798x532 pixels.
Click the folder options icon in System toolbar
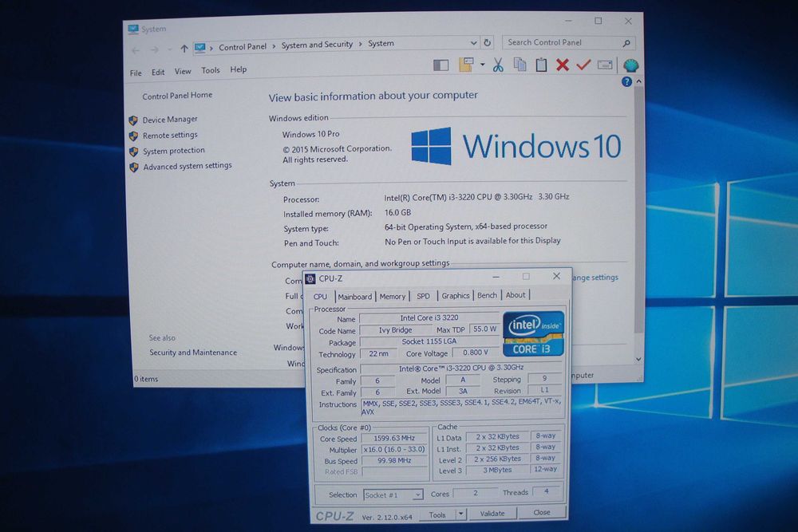click(466, 65)
